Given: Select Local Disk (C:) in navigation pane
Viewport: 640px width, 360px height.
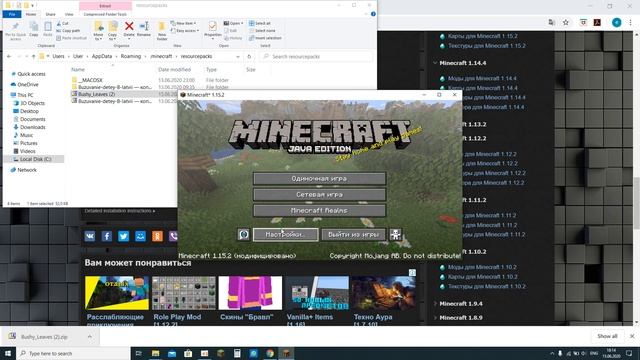Looking at the screenshot, I should pos(36,159).
